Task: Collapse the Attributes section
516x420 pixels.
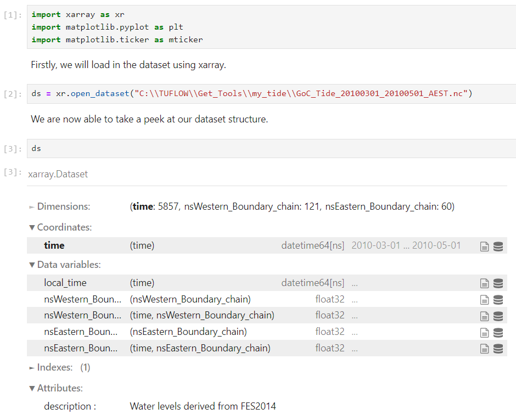Action: coord(32,388)
